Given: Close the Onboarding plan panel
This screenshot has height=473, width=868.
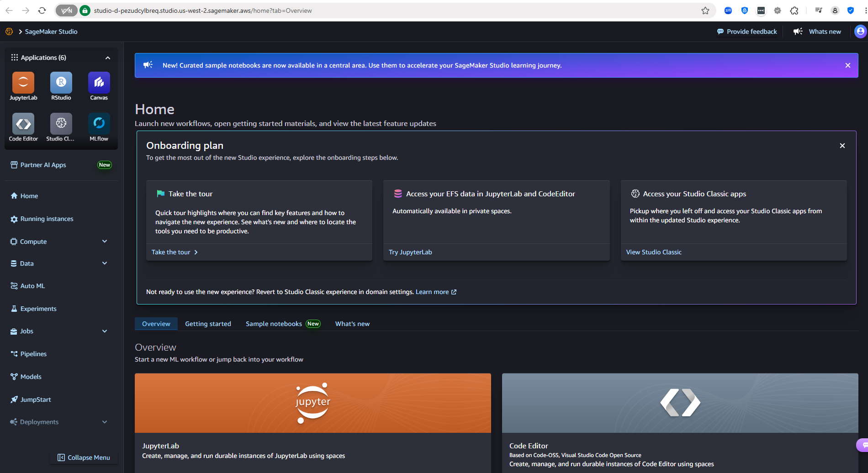Looking at the screenshot, I should tap(842, 146).
